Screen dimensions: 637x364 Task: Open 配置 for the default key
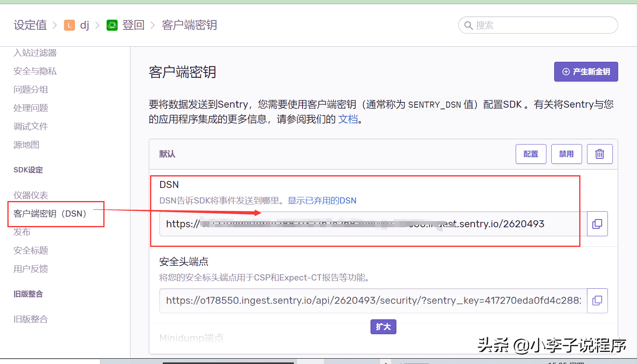[x=531, y=154]
